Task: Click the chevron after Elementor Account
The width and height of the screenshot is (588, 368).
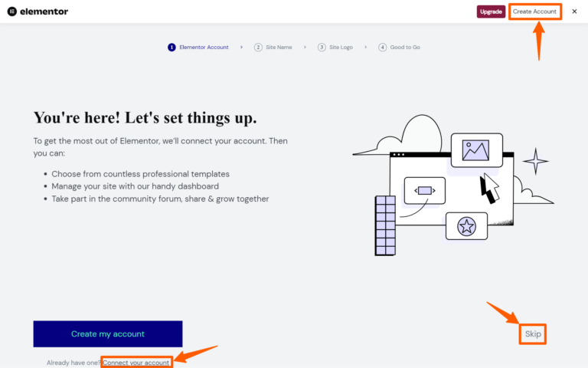Action: point(241,48)
